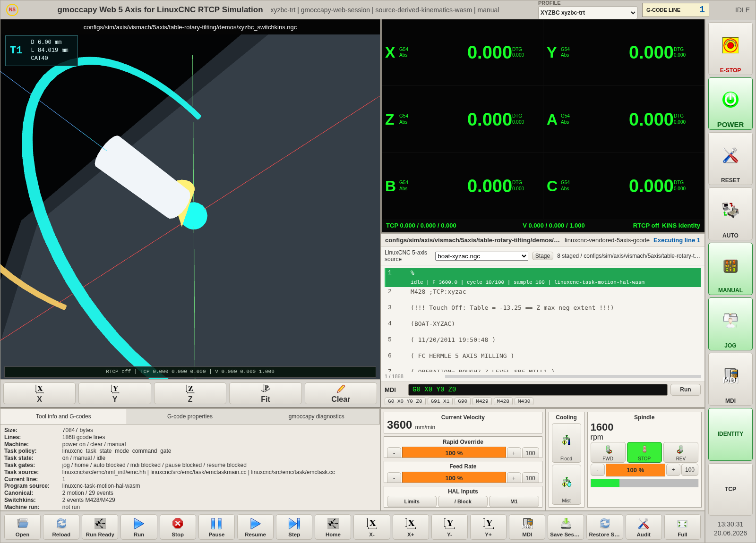Switch to MANUAL mode
The height and width of the screenshot is (543, 756).
pos(730,269)
